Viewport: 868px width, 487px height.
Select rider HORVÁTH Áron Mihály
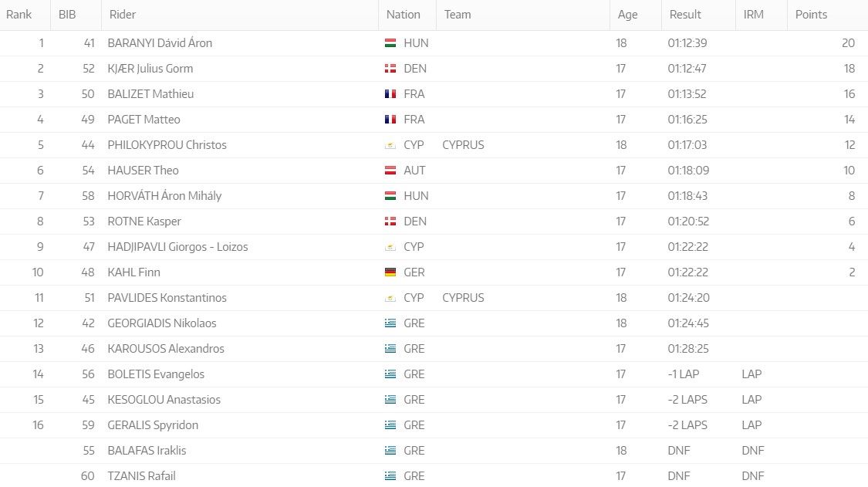click(164, 196)
